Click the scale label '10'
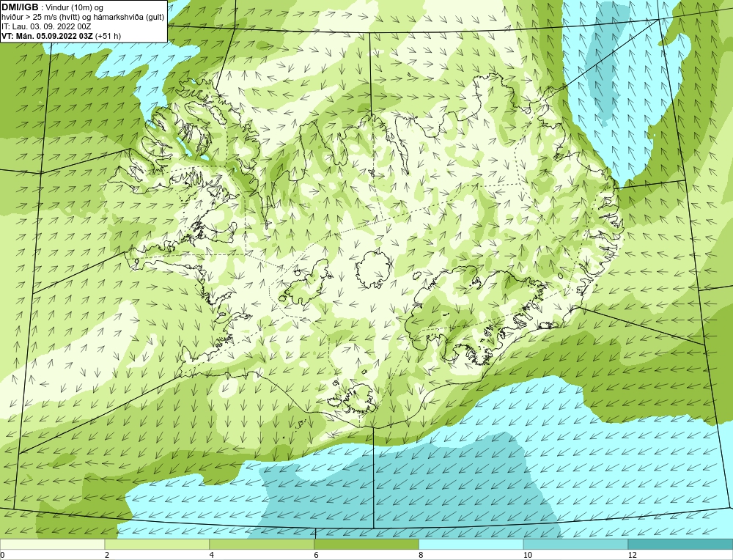 tap(528, 556)
